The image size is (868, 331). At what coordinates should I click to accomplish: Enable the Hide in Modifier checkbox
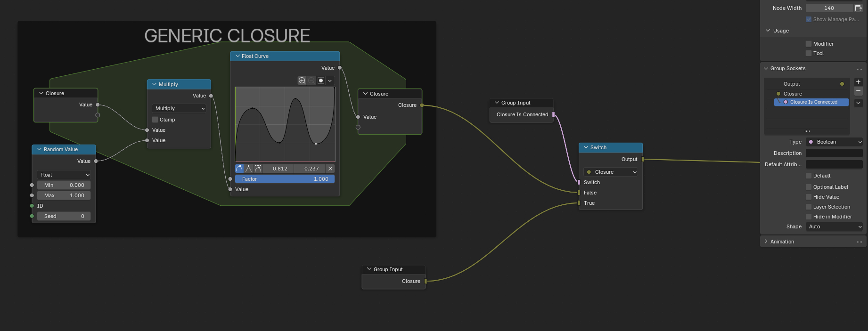point(809,217)
